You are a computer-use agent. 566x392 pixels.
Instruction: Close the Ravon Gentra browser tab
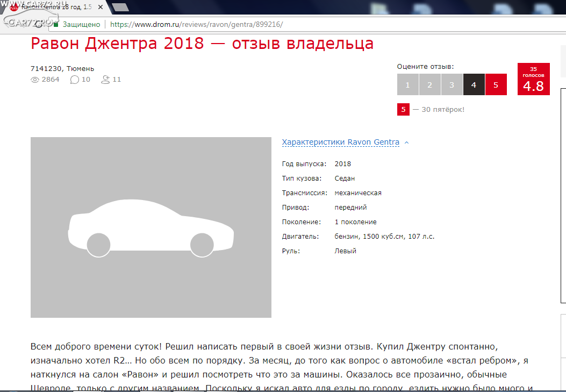click(x=101, y=7)
